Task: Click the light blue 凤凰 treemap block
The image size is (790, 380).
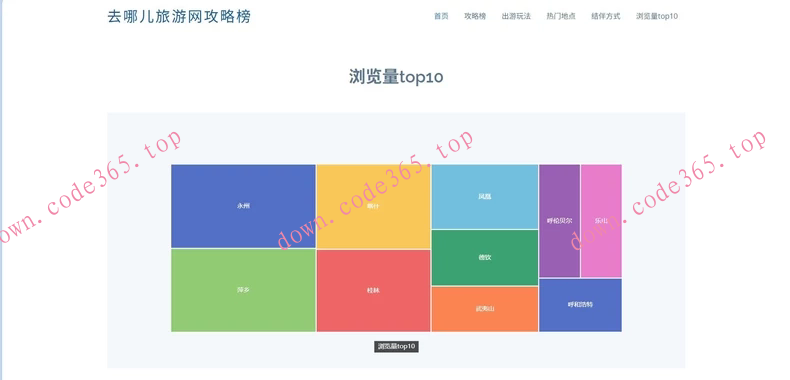Action: pyautogui.click(x=485, y=197)
